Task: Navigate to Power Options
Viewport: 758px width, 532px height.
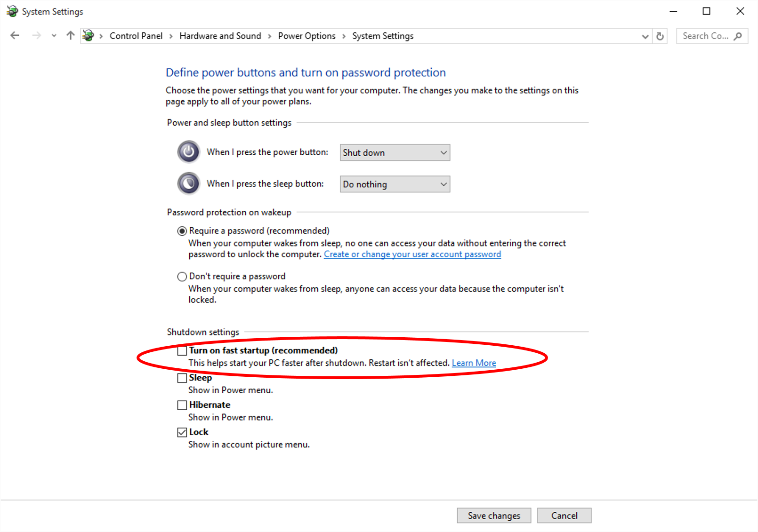Action: pyautogui.click(x=306, y=35)
